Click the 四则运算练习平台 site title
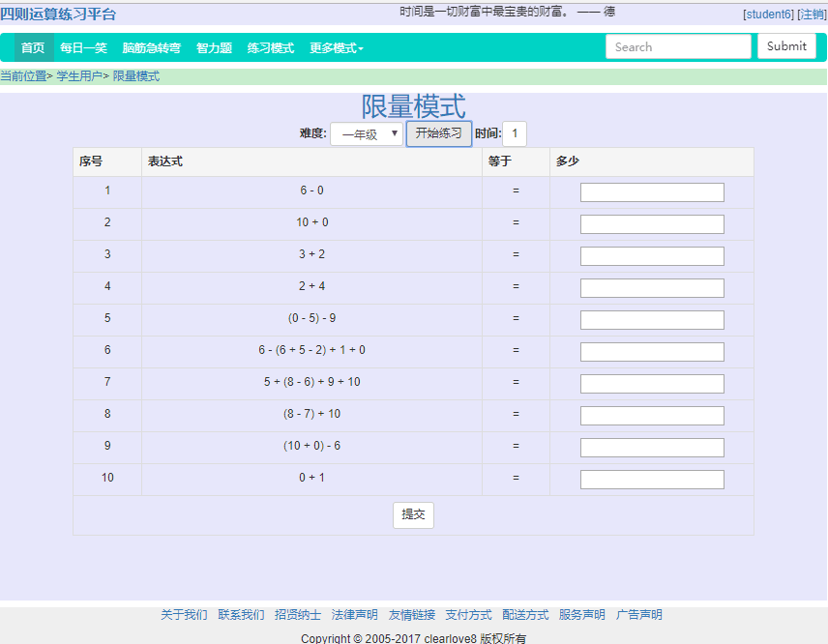This screenshot has height=644, width=828. [58, 14]
